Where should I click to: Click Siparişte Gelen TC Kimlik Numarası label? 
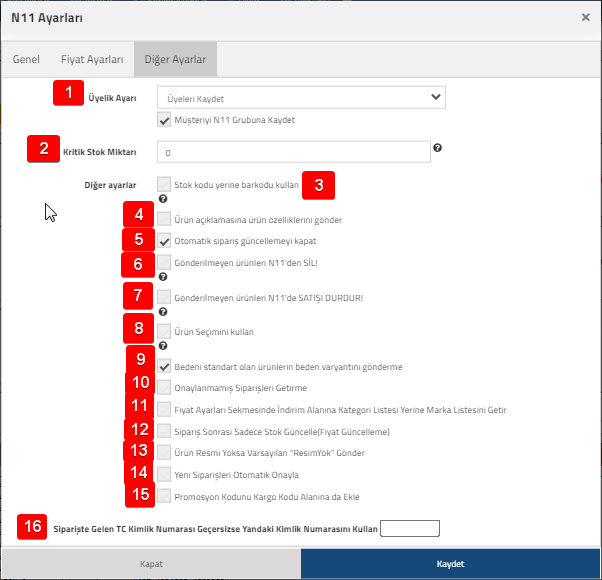[x=215, y=529]
